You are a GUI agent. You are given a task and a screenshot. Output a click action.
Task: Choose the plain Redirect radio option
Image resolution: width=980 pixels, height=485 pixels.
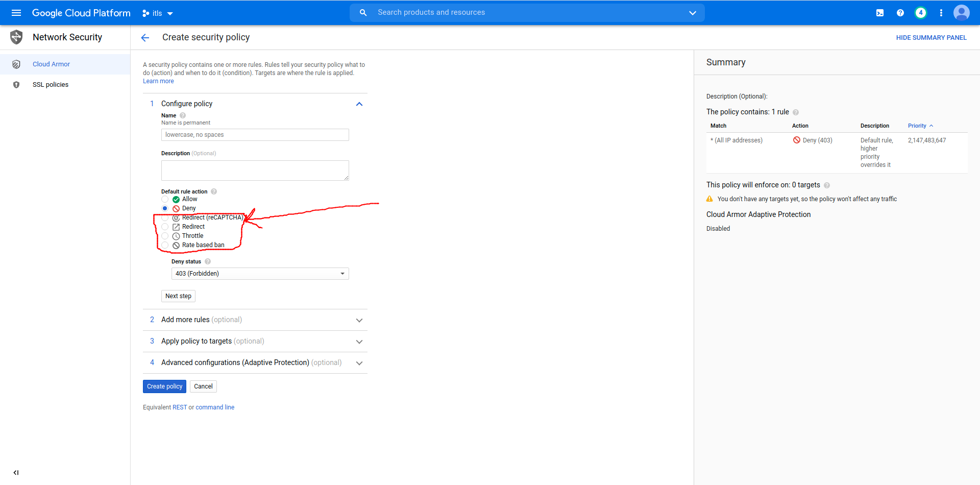tap(165, 227)
